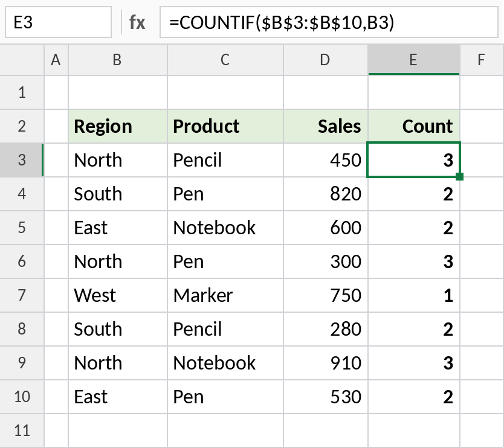The image size is (504, 448).
Task: Click the Name Box showing E3
Action: point(58,22)
